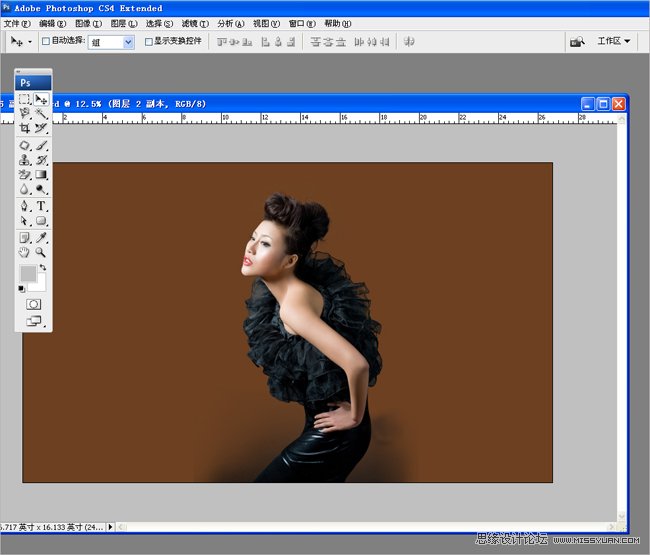Viewport: 650px width, 555px height.
Task: Expand the tool preset picker arrow
Action: (30, 42)
